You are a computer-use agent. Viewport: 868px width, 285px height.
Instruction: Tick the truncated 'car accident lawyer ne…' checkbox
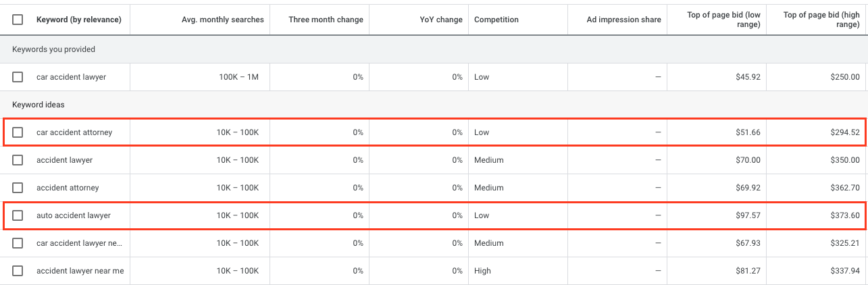click(18, 243)
